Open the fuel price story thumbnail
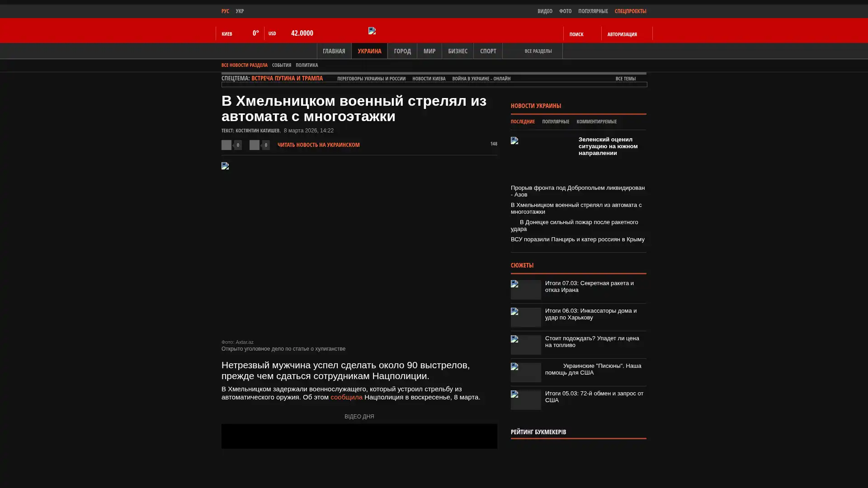 click(x=526, y=345)
